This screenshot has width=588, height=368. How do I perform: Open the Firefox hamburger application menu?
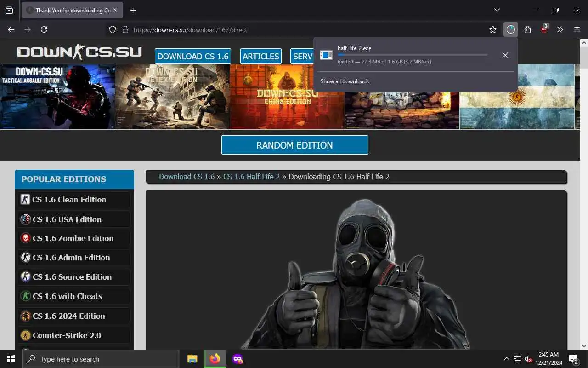[x=577, y=30]
